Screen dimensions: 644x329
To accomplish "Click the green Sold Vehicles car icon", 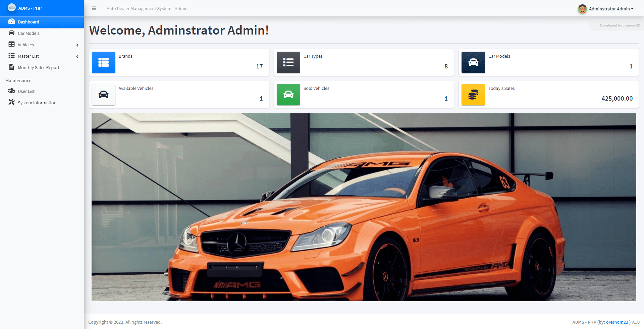I will coord(288,95).
